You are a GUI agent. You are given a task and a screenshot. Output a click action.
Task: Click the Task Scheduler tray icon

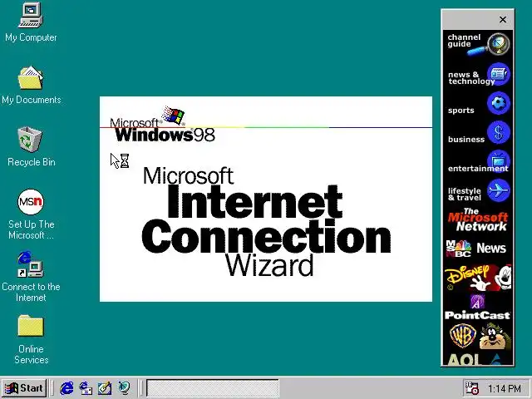471,388
